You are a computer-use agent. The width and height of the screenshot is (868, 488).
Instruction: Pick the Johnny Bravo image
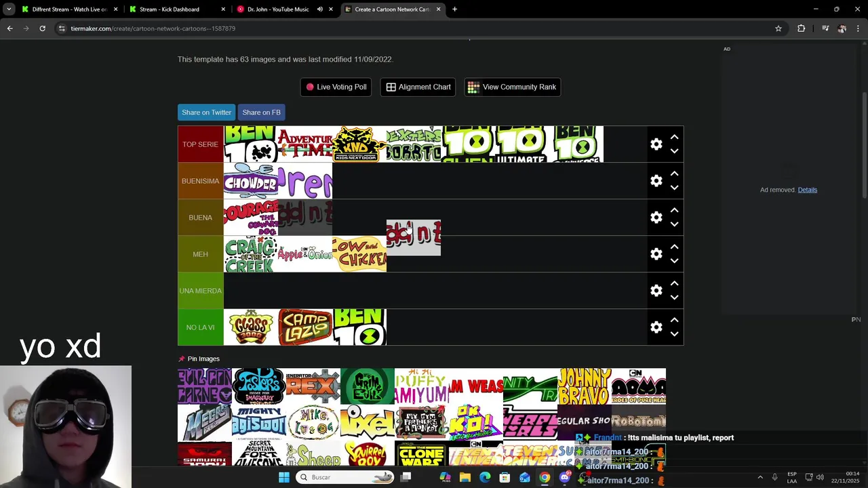click(x=585, y=386)
